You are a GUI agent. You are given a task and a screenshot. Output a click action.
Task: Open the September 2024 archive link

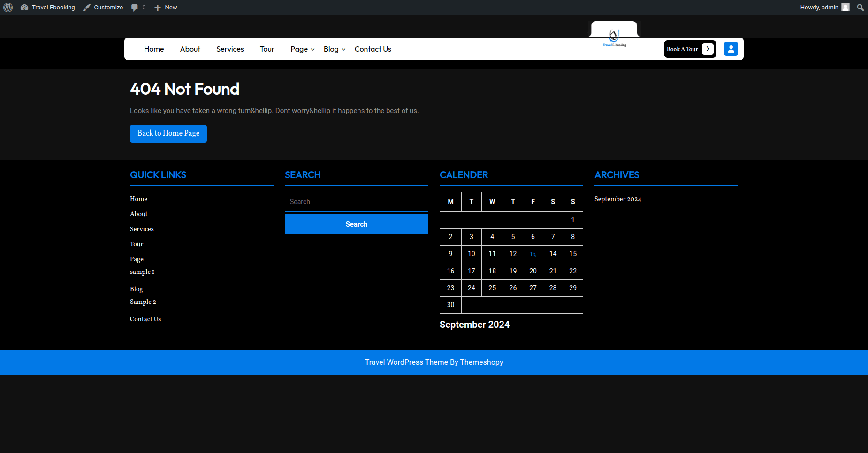click(x=617, y=199)
